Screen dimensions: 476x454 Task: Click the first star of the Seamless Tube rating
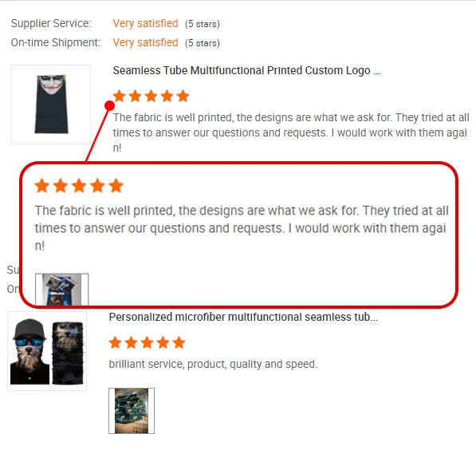(x=120, y=96)
